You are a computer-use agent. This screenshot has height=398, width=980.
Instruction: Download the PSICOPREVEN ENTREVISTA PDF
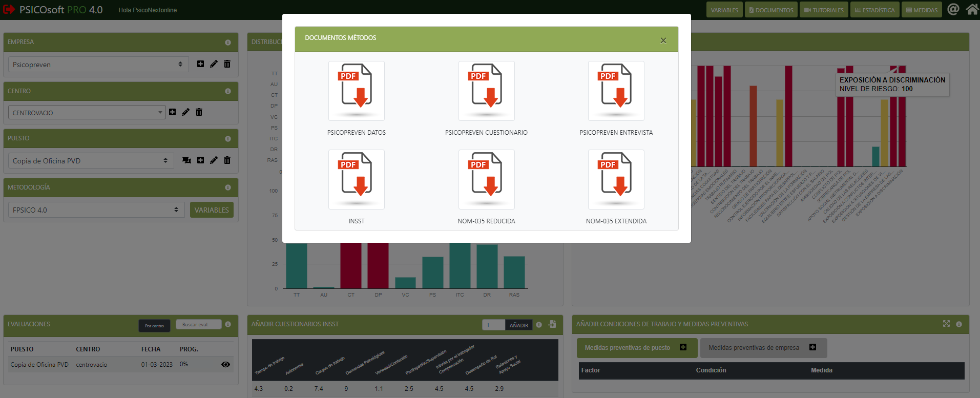[x=616, y=91]
